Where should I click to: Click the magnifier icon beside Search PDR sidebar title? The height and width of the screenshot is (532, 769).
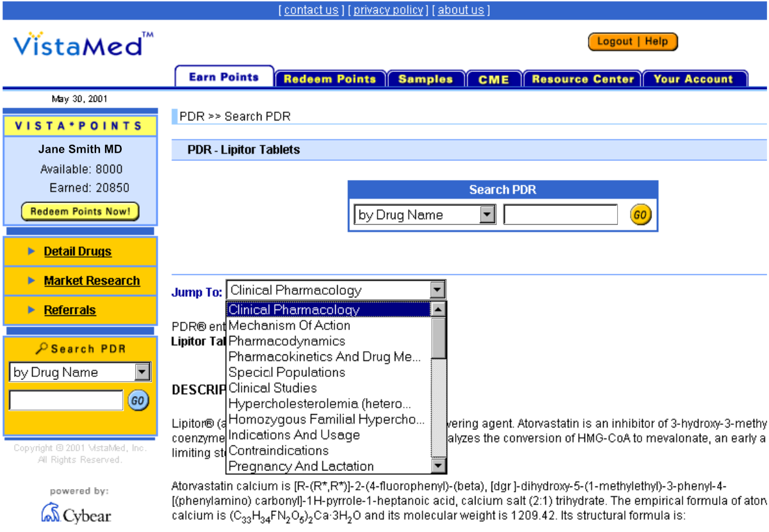pyautogui.click(x=42, y=348)
